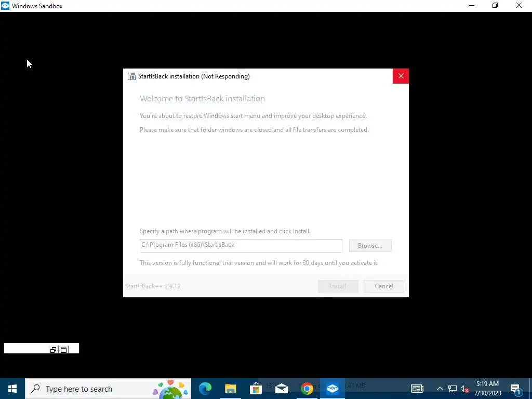532x399 pixels.
Task: Click the StartIsBack installation (Not Responding) title
Action: click(194, 76)
